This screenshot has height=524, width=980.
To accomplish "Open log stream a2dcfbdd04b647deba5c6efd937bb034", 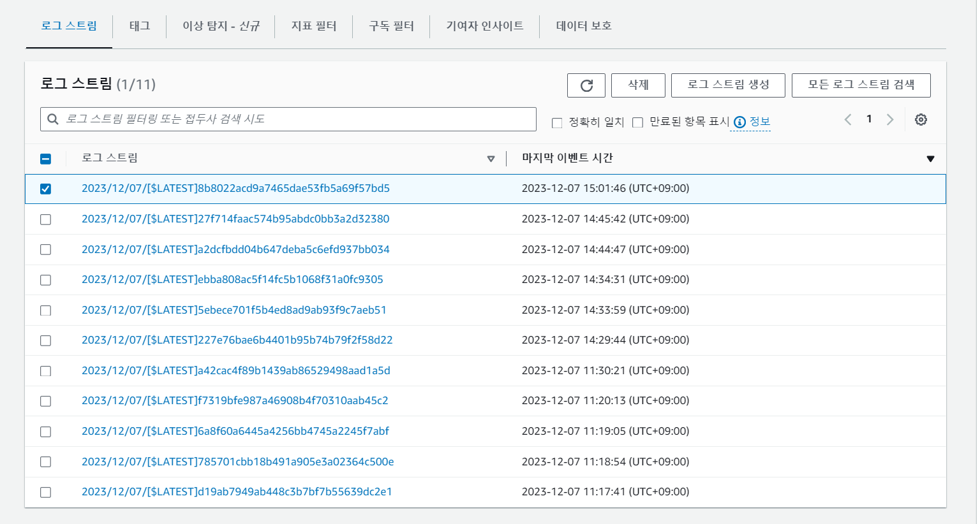I will click(x=235, y=249).
